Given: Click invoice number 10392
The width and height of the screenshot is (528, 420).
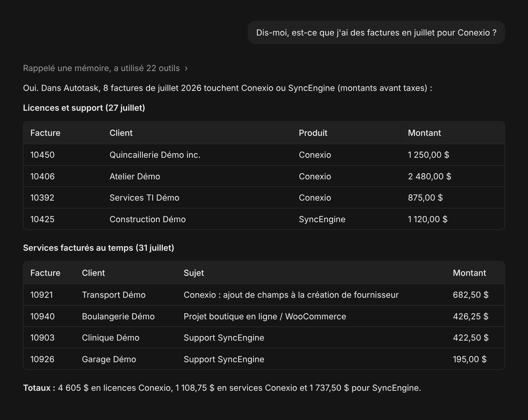Looking at the screenshot, I should pos(42,198).
